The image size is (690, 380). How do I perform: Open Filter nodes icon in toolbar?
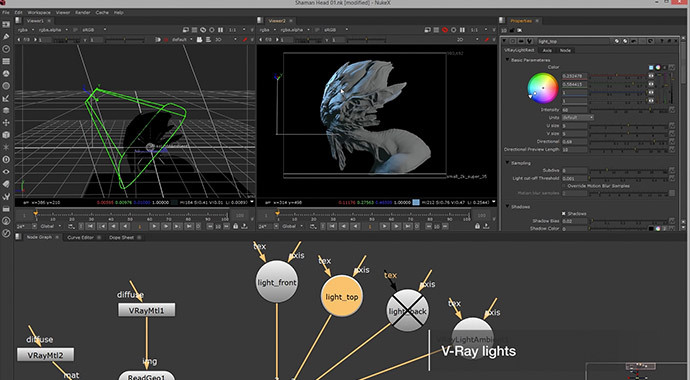point(6,86)
